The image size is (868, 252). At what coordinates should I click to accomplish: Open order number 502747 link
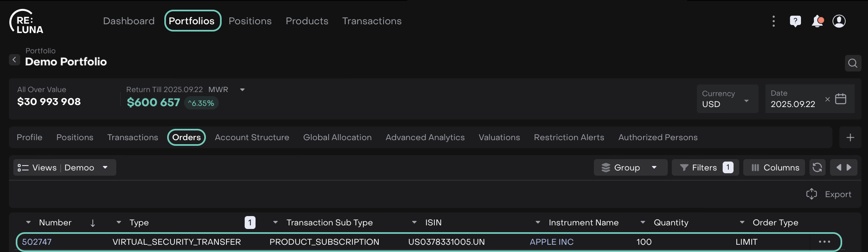pyautogui.click(x=37, y=242)
